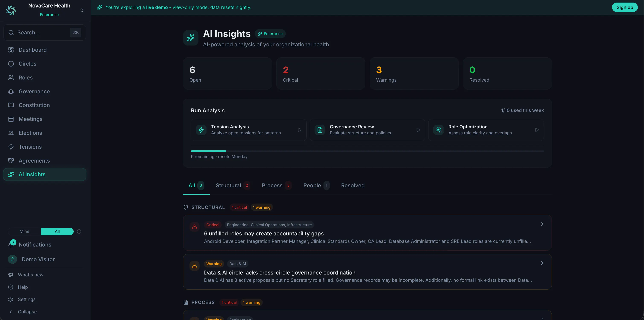
Task: Switch to the Process tab
Action: [x=277, y=185]
